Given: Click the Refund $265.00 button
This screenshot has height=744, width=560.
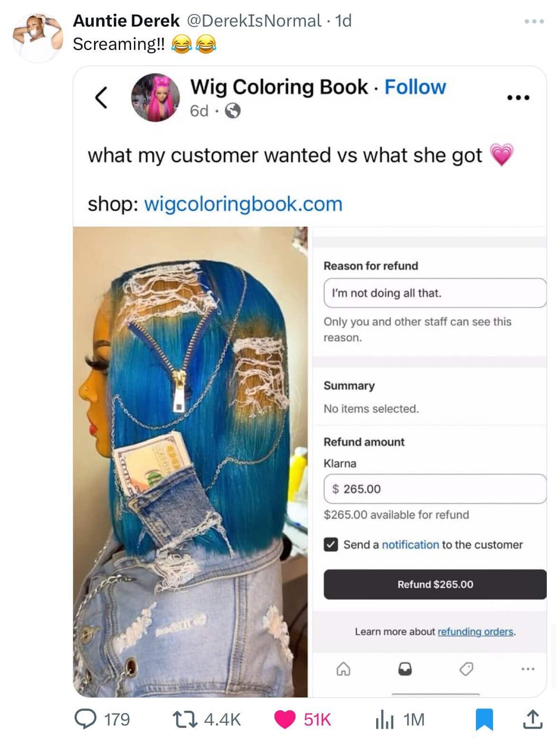Looking at the screenshot, I should [435, 584].
